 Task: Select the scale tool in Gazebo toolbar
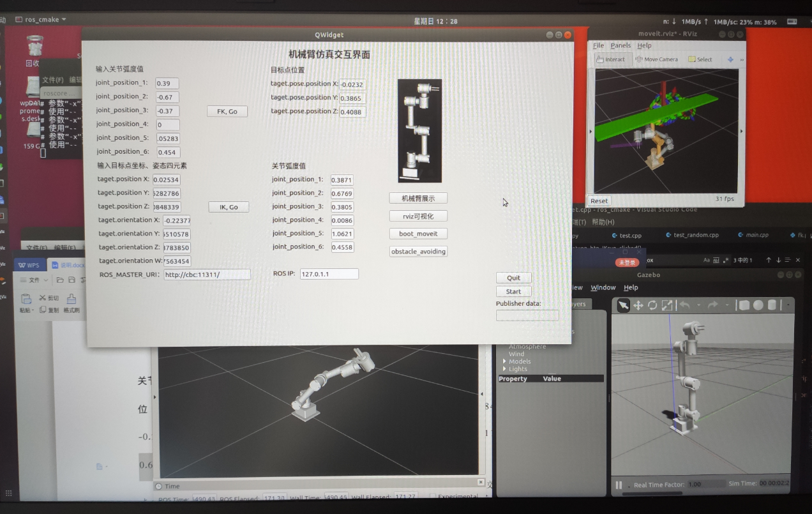[667, 305]
